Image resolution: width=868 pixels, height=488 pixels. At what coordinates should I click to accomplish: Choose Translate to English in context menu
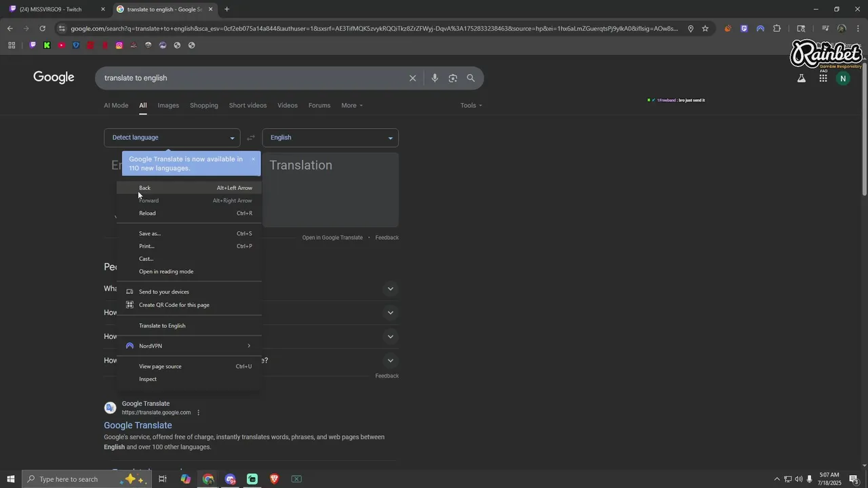coord(189,325)
